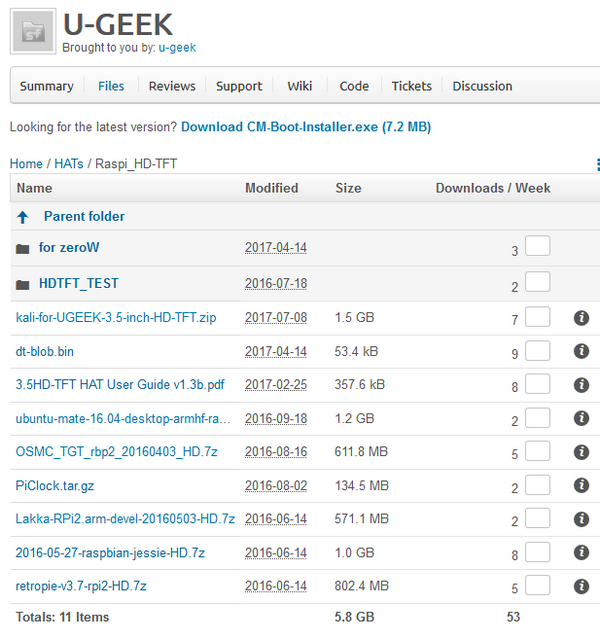The image size is (600, 640).
Task: Open the Tickets tab
Action: tap(412, 86)
